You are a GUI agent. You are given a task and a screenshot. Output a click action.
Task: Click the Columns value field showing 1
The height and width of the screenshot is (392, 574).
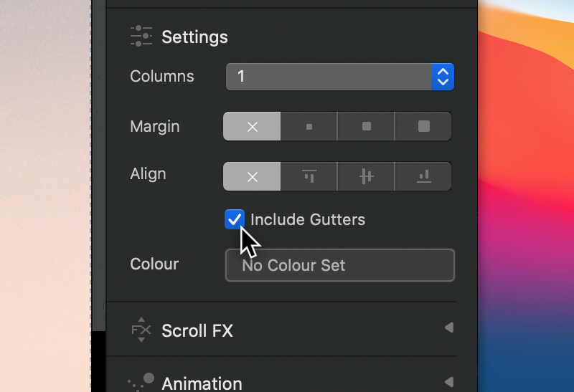point(329,77)
